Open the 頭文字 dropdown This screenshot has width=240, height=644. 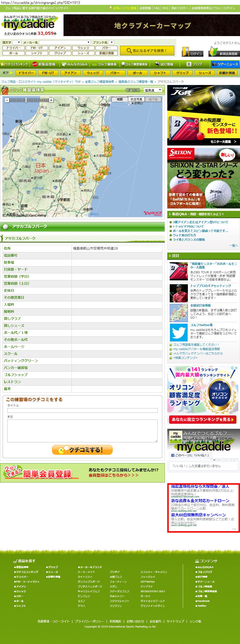[17, 42]
